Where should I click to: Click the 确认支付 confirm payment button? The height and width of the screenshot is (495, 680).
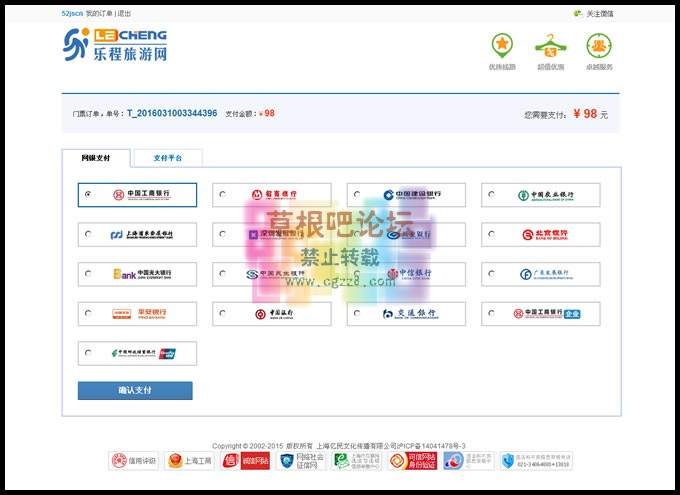tap(135, 390)
